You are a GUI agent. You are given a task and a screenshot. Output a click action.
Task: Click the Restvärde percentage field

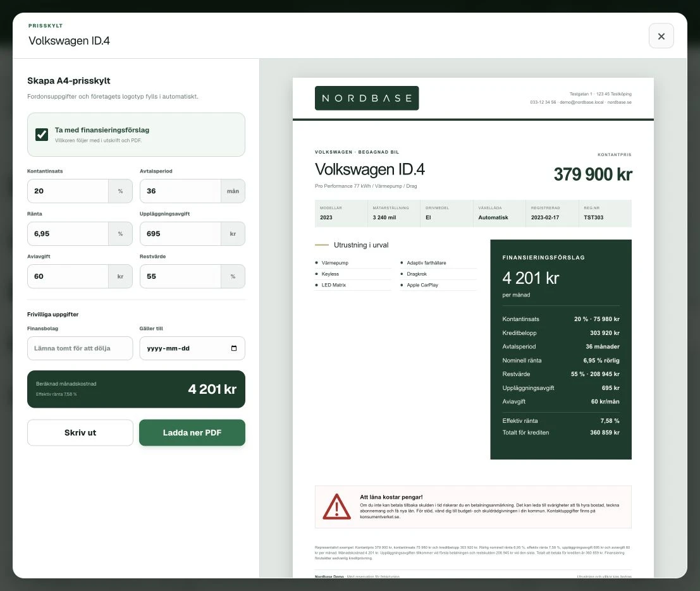click(x=180, y=276)
